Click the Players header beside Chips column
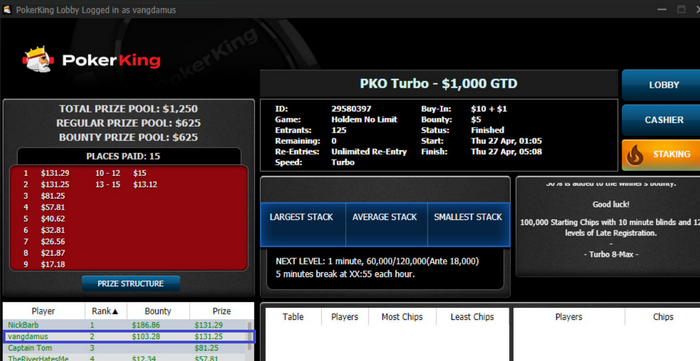The height and width of the screenshot is (361, 700). coord(569,317)
